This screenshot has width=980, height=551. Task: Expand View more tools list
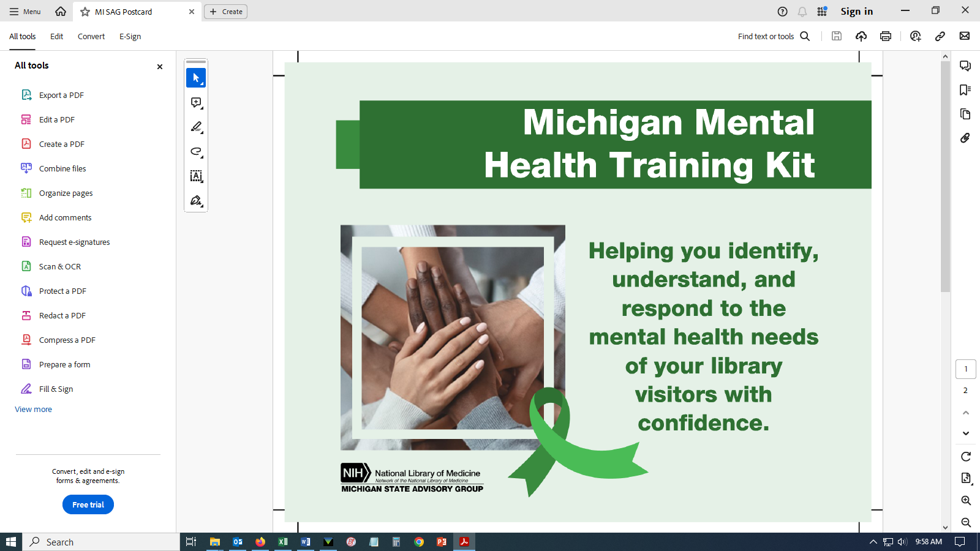pos(34,410)
